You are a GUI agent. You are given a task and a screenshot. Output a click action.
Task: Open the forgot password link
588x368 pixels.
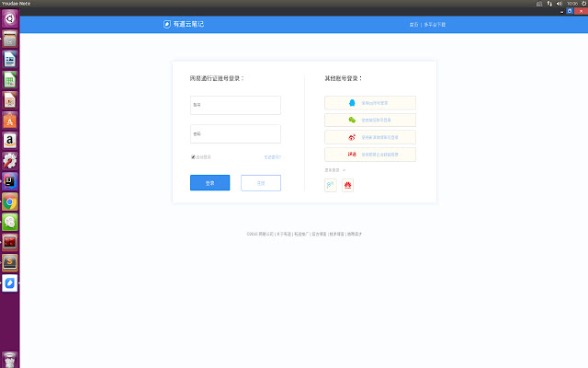pos(272,157)
